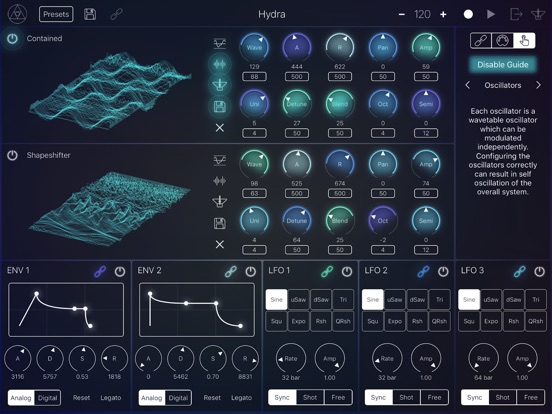Click the Disable Guide button
Screen dimensions: 552x414
503,65
